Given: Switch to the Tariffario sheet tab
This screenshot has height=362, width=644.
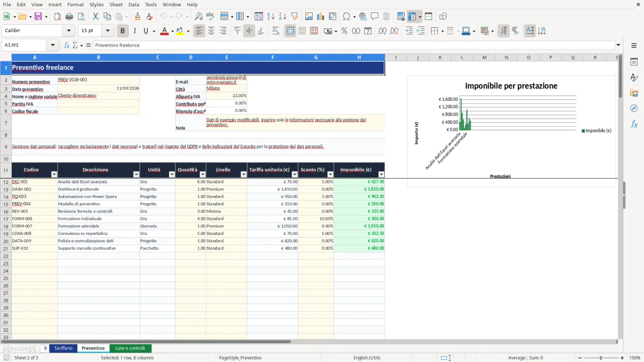Looking at the screenshot, I should coord(63,349).
